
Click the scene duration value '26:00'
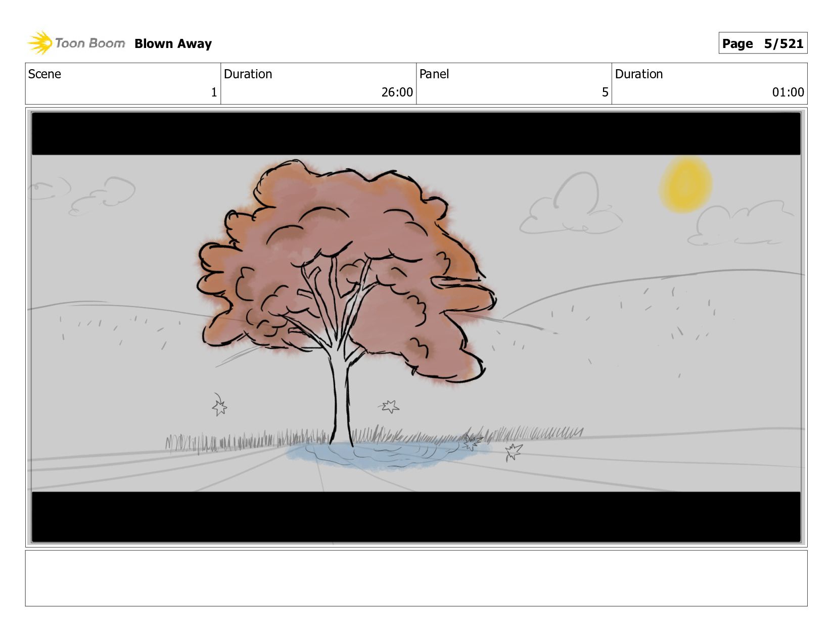[x=397, y=92]
